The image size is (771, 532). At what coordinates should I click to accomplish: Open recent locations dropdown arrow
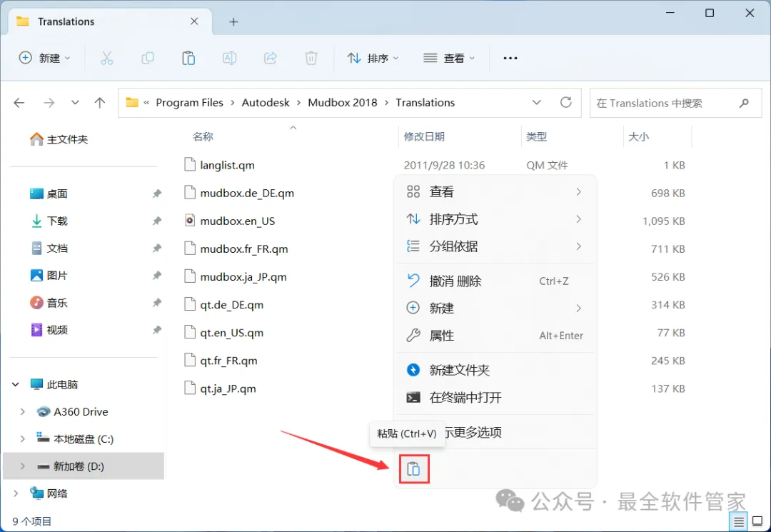[75, 103]
